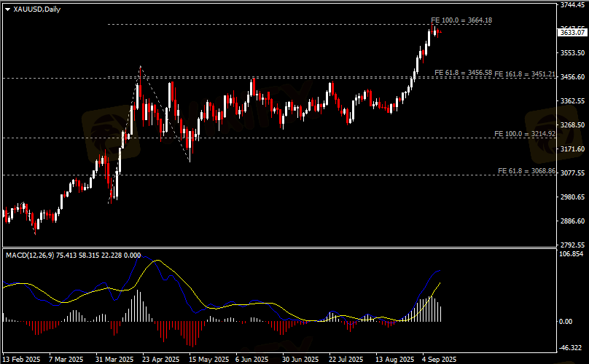Select the FE 161.8 = 3451.21 label
The width and height of the screenshot is (589, 364).
[525, 74]
